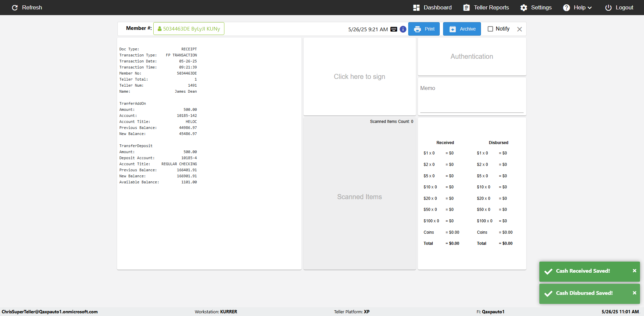Viewport: 644px width, 316px height.
Task: Click the "Scanned Items Count: 0" label
Action: [x=391, y=122]
